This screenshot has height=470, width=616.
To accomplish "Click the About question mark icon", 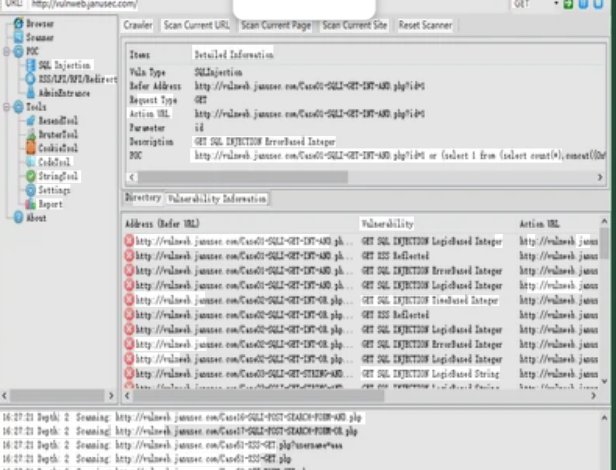I will [x=18, y=217].
